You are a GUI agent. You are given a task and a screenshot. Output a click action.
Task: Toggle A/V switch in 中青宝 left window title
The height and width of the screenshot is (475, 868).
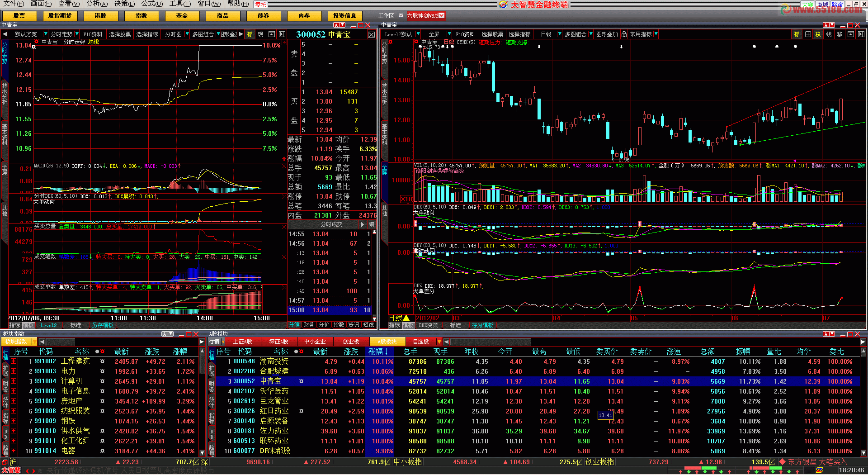click(x=340, y=25)
